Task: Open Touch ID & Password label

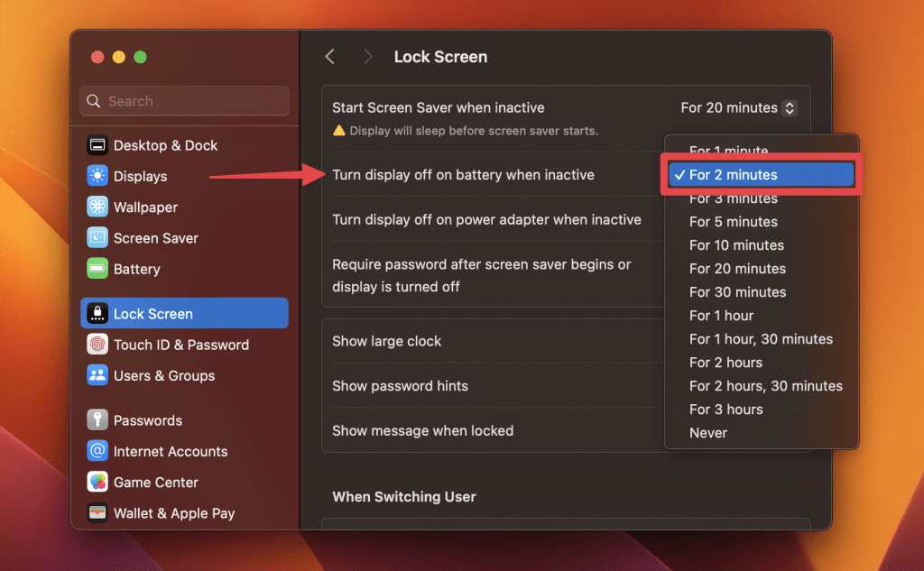Action: pos(180,345)
